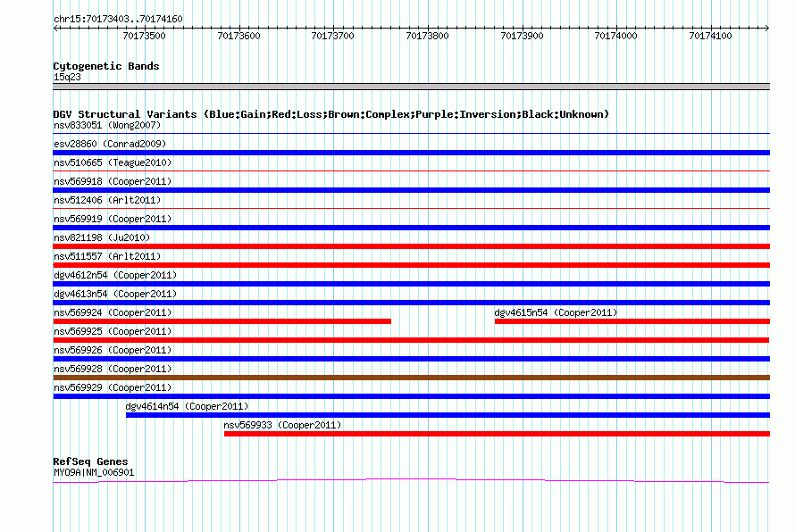Click ruler position 70173500

pyautogui.click(x=145, y=36)
